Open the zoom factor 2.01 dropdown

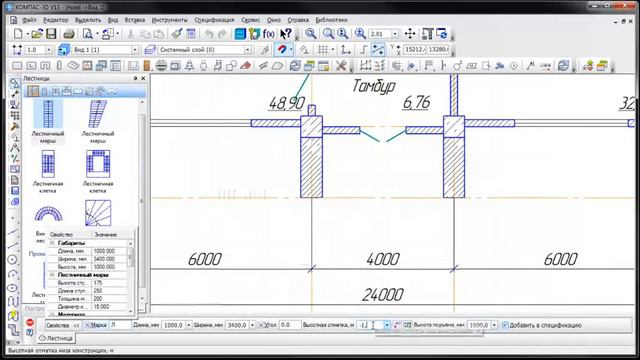click(x=395, y=34)
